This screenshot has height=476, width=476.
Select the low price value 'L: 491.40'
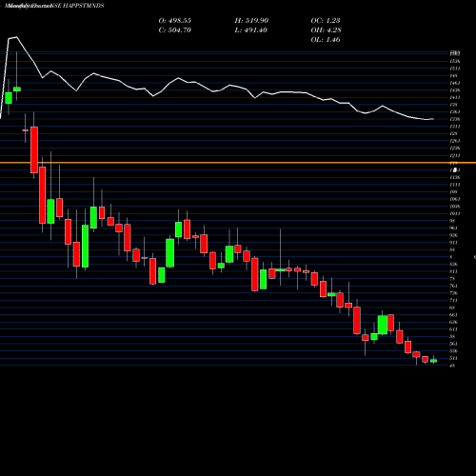pos(251,30)
